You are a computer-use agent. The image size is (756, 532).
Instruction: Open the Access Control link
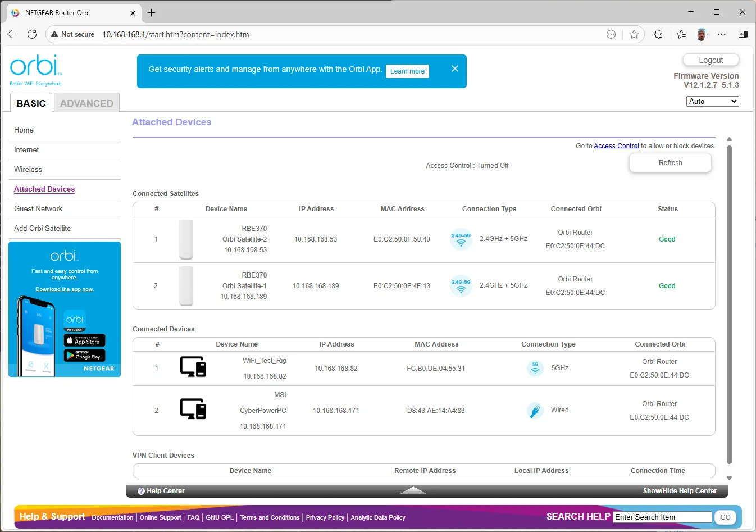pos(616,146)
